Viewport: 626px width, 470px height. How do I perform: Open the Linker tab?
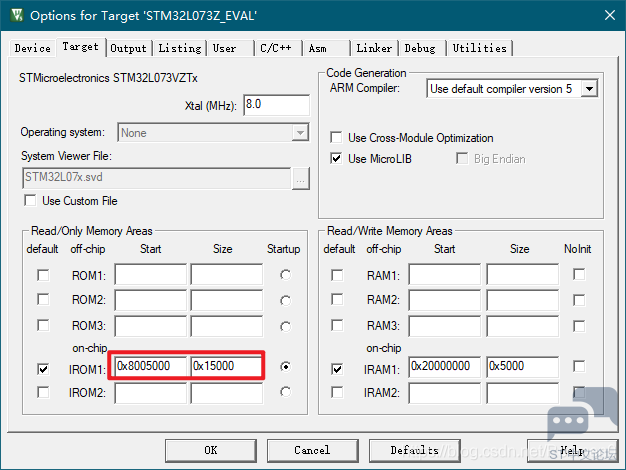coord(374,48)
